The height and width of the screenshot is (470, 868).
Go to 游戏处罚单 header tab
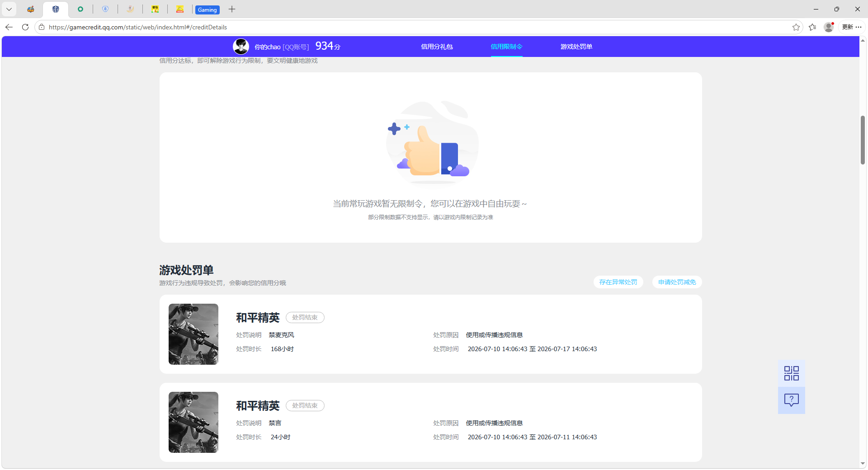[576, 47]
